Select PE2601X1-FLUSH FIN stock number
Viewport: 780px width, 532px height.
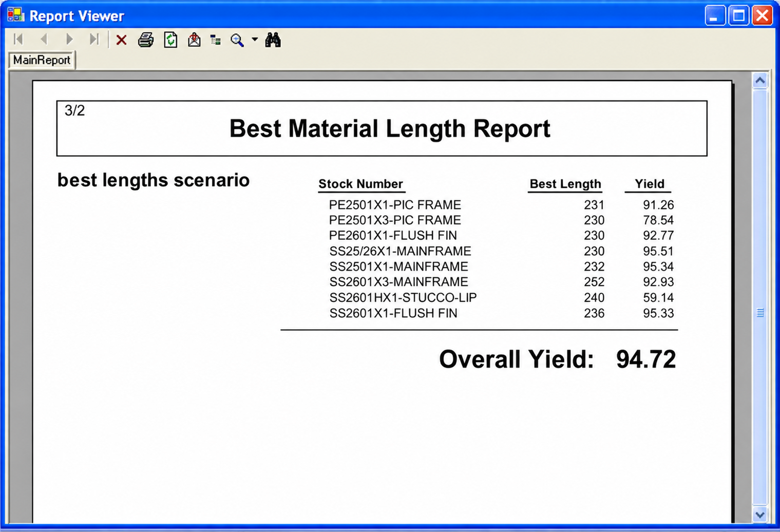[393, 236]
